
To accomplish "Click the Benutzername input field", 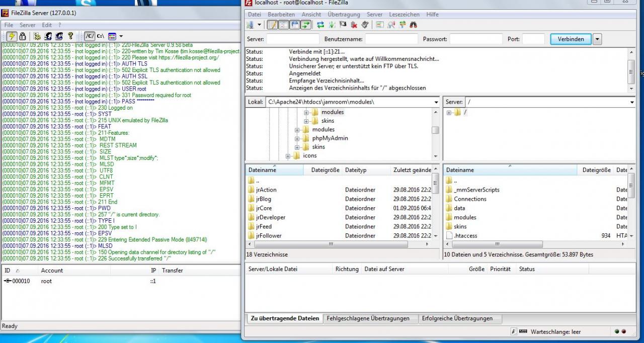I will pos(391,39).
